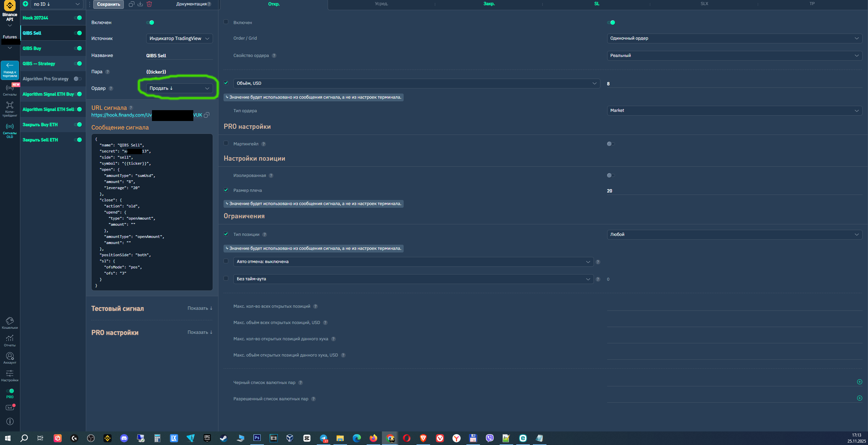
Task: Click the Windows Start button
Action: [x=8, y=438]
